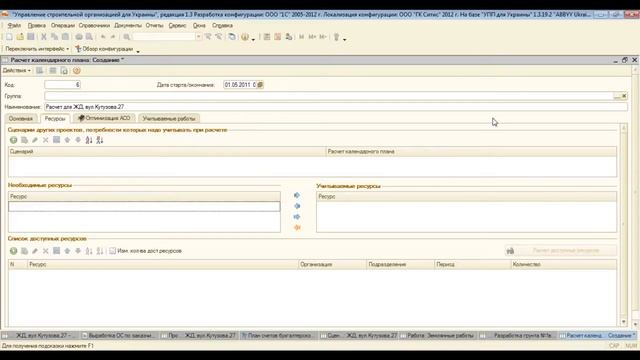Toggle the Изм. кол-ва дост. ресурсов checkbox
This screenshot has width=640, height=360.
113,251
